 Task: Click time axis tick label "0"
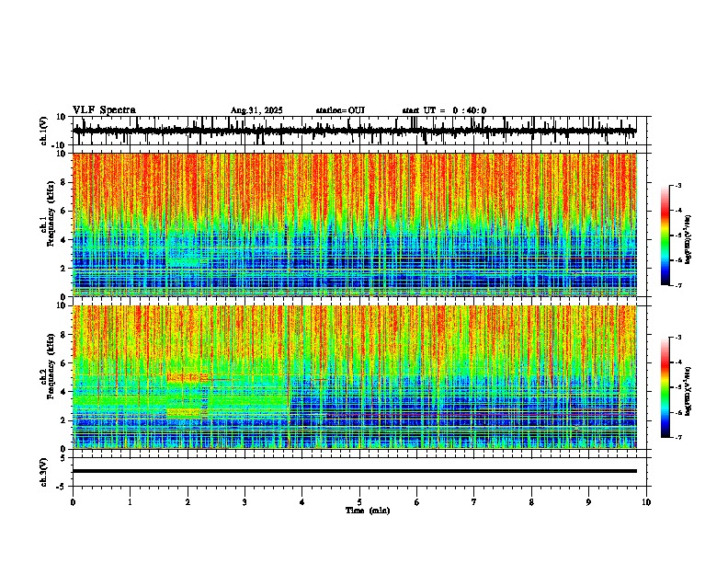(x=73, y=502)
